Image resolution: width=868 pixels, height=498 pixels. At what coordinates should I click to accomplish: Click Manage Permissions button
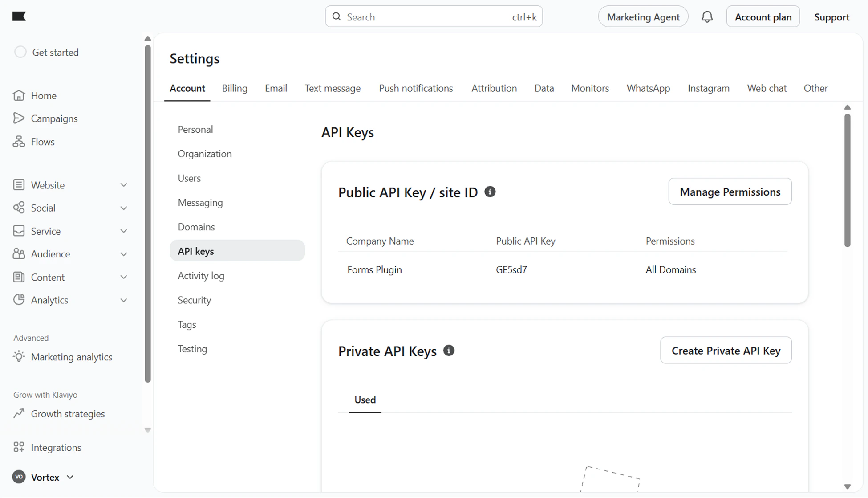click(730, 192)
